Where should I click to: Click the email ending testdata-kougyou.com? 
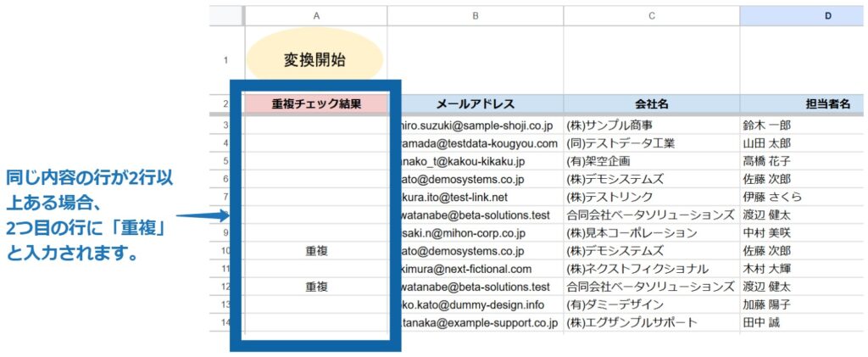pos(480,144)
